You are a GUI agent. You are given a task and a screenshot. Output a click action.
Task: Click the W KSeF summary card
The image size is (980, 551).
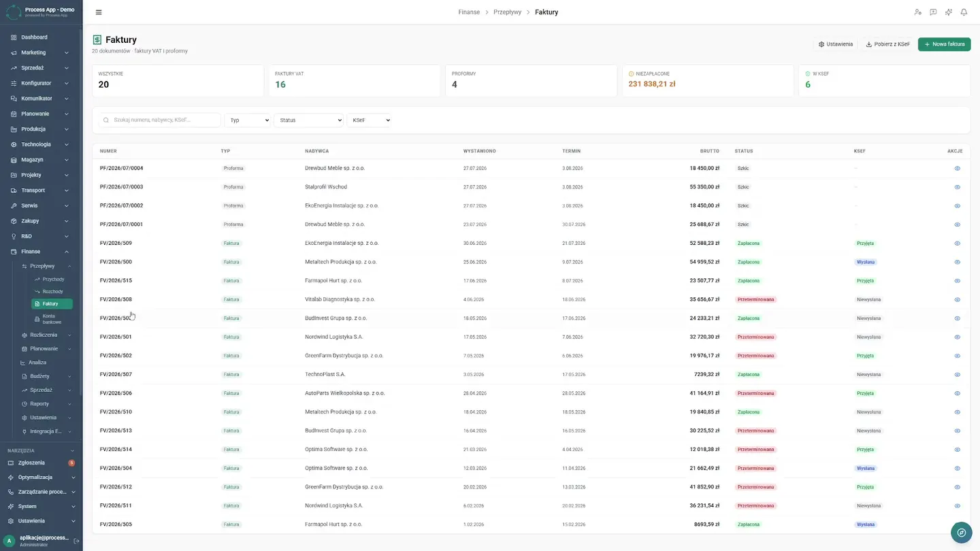(x=884, y=80)
